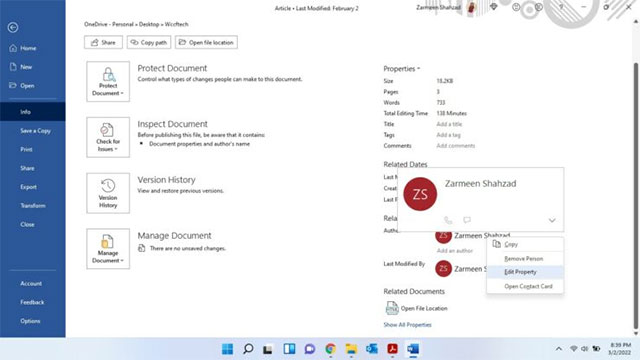
Task: Select the Info tab
Action: pyautogui.click(x=32, y=112)
